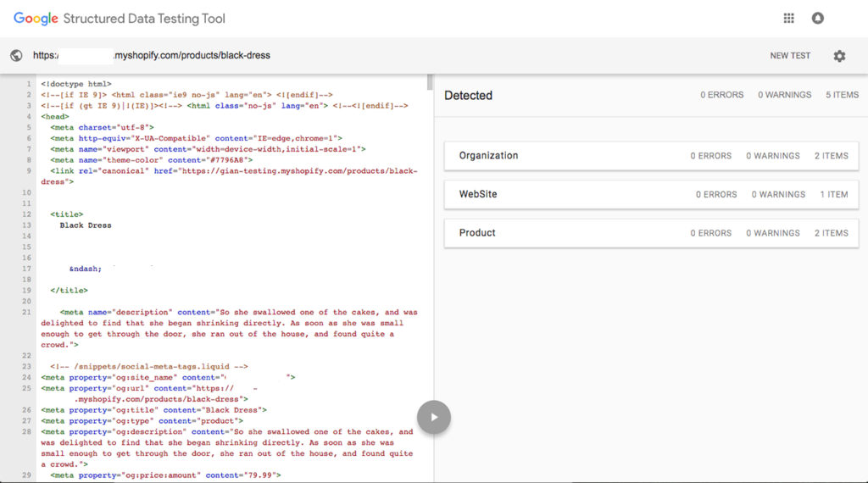868x483 pixels.
Task: Click the og:type product meta line
Action: pos(142,421)
